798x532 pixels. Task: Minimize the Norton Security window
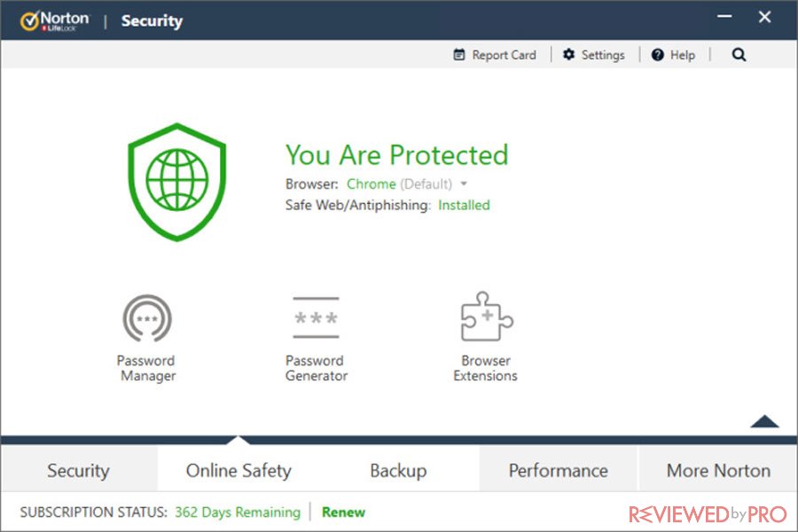[x=724, y=17]
